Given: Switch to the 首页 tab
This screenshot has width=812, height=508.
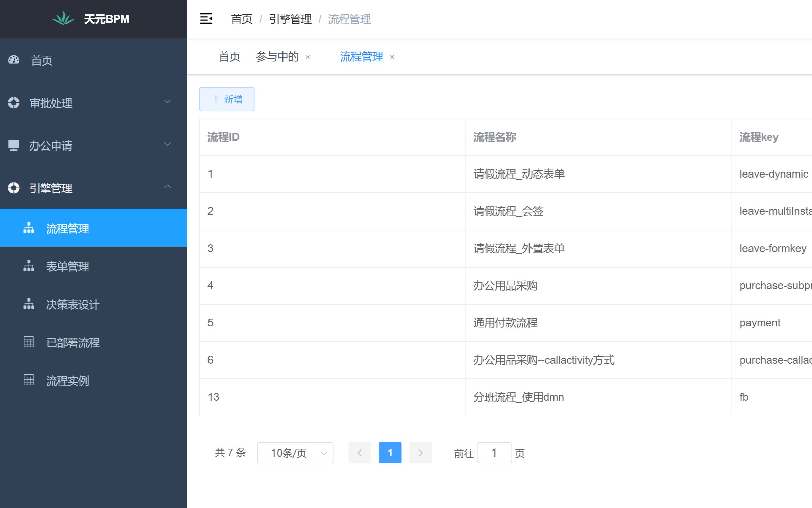Looking at the screenshot, I should [x=229, y=56].
